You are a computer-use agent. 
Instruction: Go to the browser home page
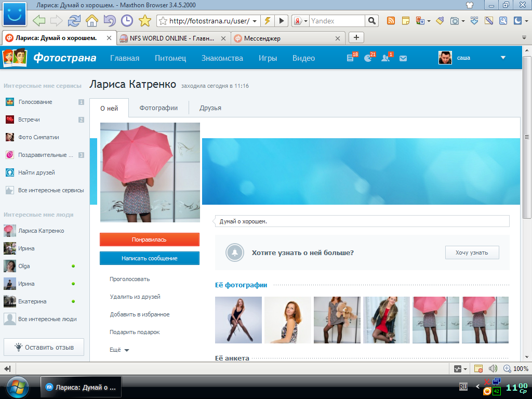(92, 21)
